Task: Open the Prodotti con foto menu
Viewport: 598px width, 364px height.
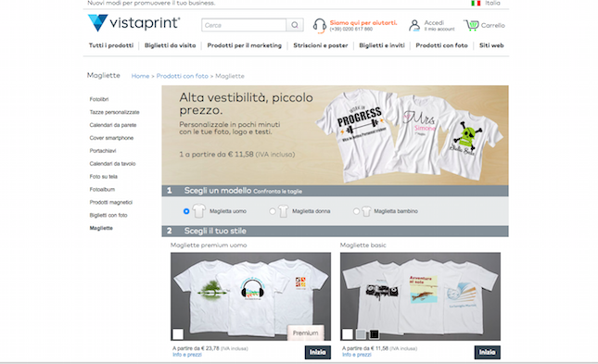Action: tap(441, 45)
